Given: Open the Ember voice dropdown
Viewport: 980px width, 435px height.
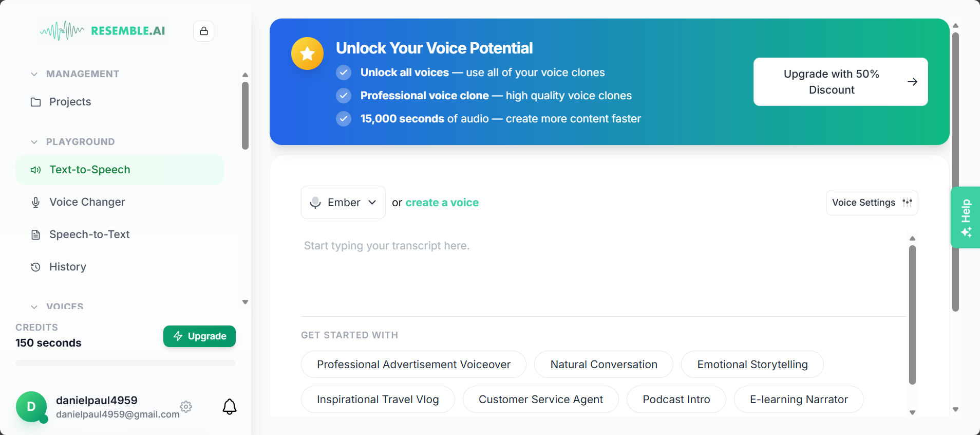Looking at the screenshot, I should click(343, 203).
